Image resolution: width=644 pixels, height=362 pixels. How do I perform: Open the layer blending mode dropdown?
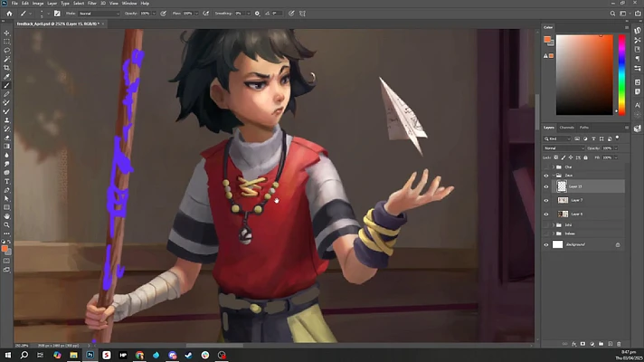click(x=563, y=148)
